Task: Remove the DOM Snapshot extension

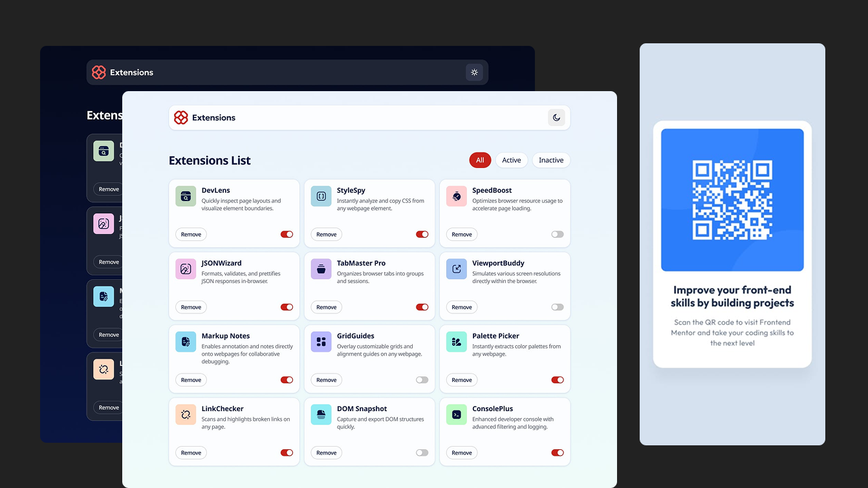Action: tap(326, 453)
